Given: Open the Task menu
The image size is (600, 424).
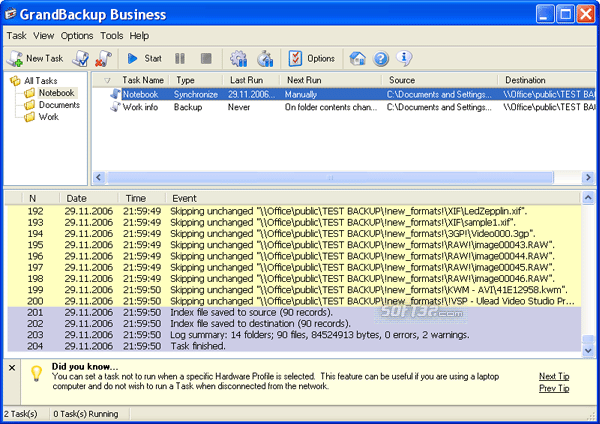Looking at the screenshot, I should point(16,36).
